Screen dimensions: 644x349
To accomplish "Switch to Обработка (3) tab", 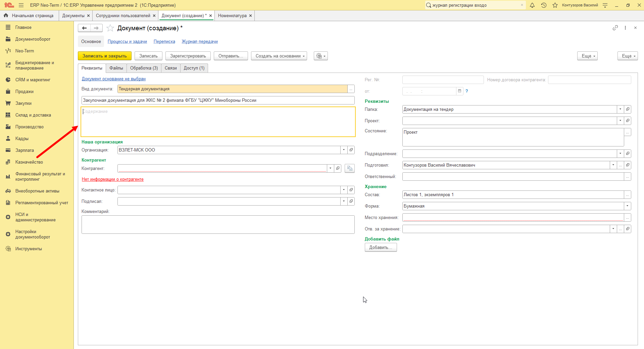I will pyautogui.click(x=144, y=68).
